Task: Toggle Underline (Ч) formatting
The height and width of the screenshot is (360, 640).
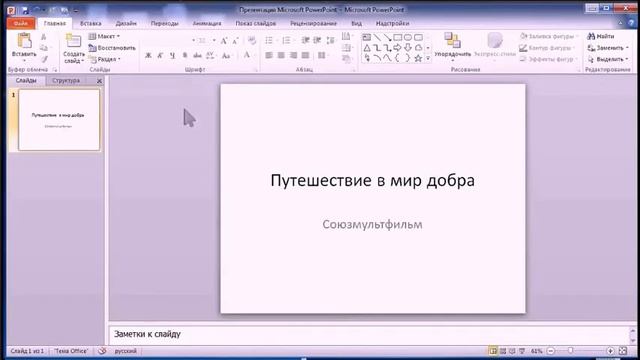Action: pyautogui.click(x=172, y=56)
